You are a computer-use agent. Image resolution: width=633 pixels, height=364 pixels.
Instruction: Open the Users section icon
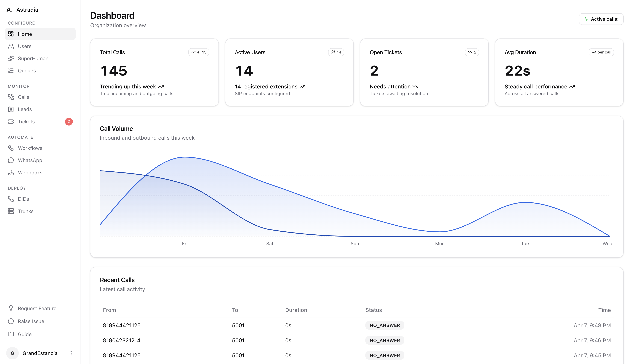(11, 46)
